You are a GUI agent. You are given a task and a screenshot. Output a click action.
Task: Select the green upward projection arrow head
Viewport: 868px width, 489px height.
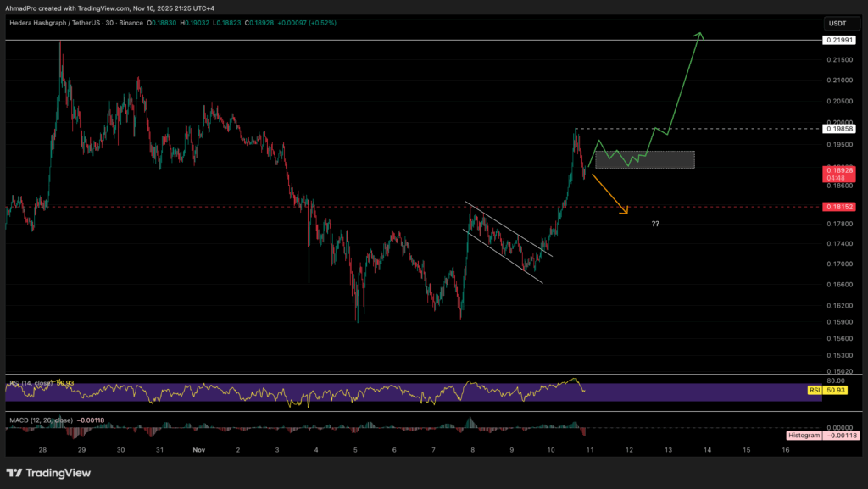coord(699,35)
